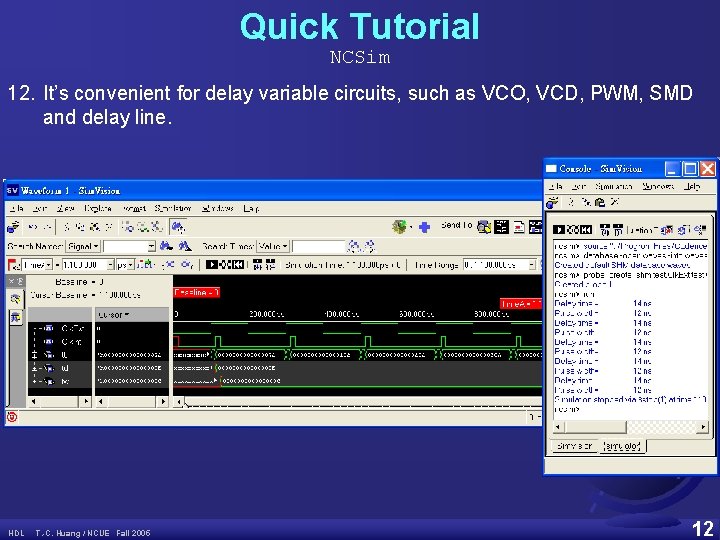Image resolution: width=720 pixels, height=540 pixels.
Task: Click the red status icon at bottom left
Action: point(12,417)
